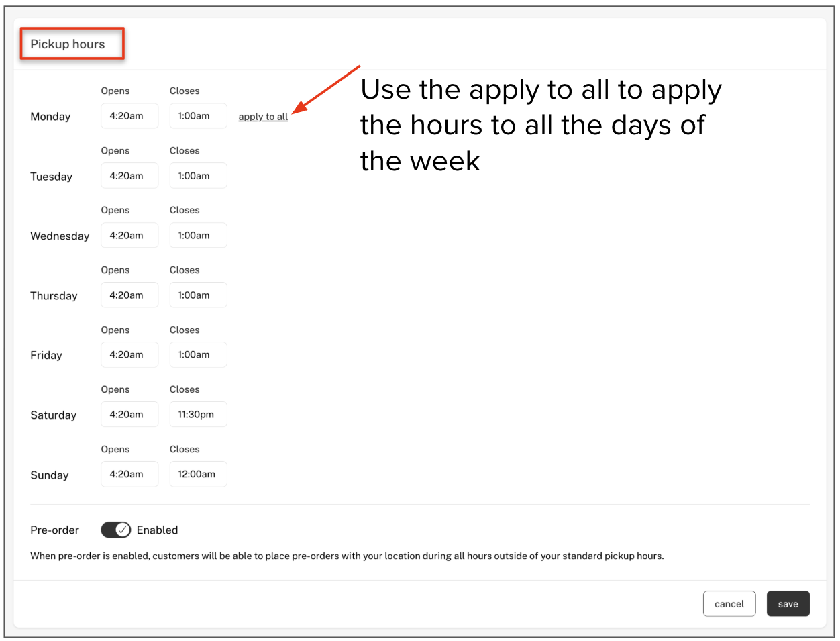The width and height of the screenshot is (840, 641).
Task: Open Friday Opens time field
Action: click(x=129, y=354)
